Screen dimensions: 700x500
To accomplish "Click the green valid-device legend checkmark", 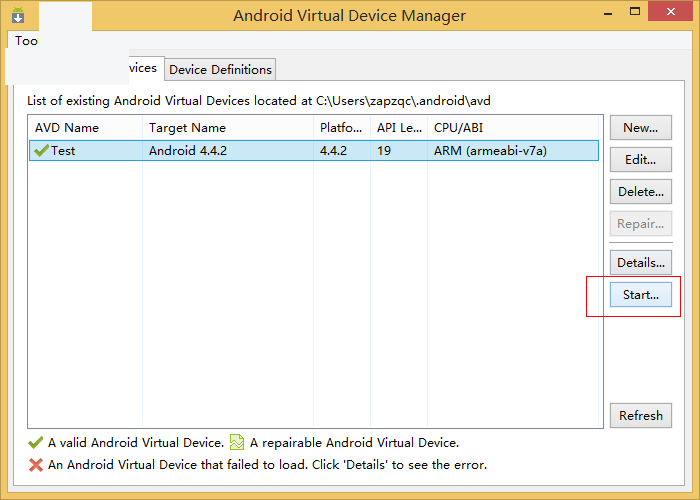I will (x=36, y=442).
